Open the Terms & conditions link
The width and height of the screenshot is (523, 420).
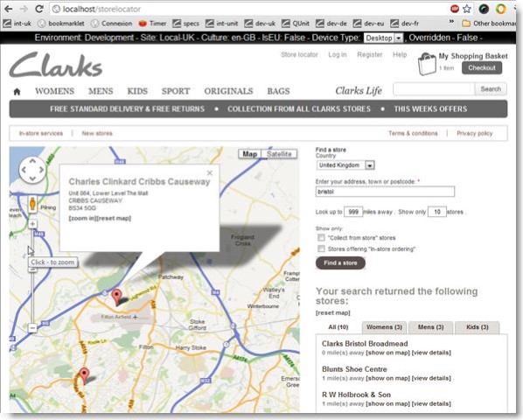click(413, 134)
